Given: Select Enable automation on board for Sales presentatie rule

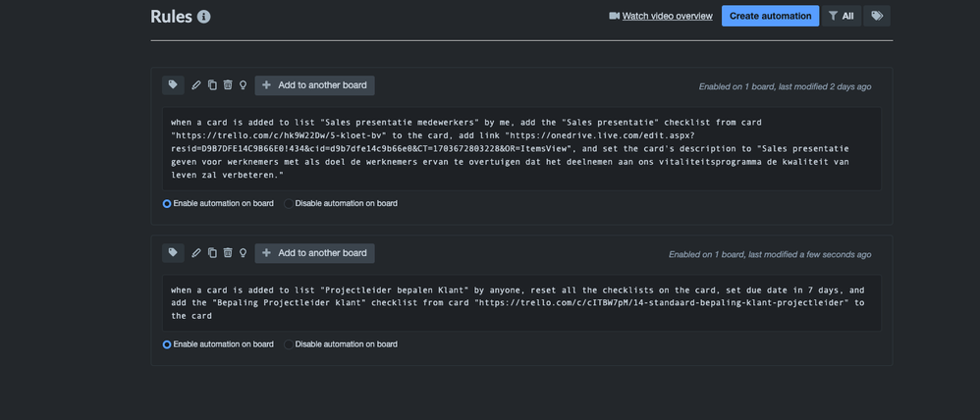Looking at the screenshot, I should coord(167,204).
